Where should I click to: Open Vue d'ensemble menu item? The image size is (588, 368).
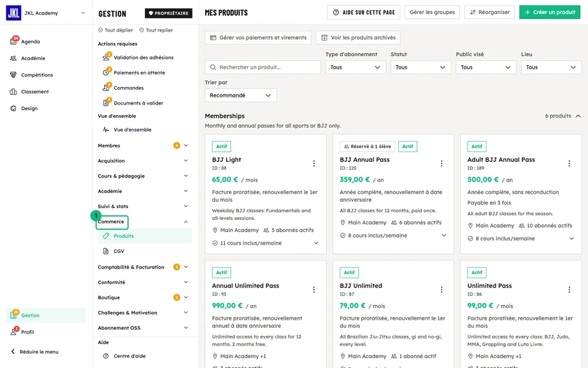146,130
